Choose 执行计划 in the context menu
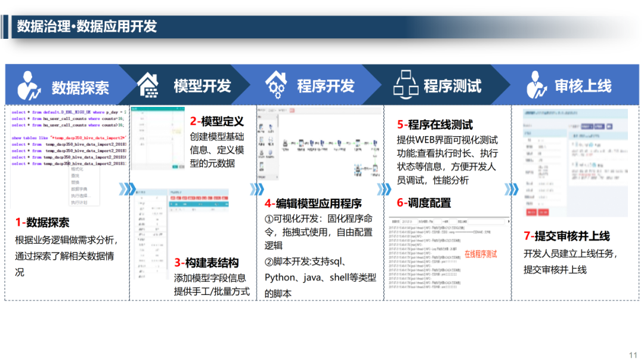Screen dimensions: 644x363 click(x=80, y=202)
